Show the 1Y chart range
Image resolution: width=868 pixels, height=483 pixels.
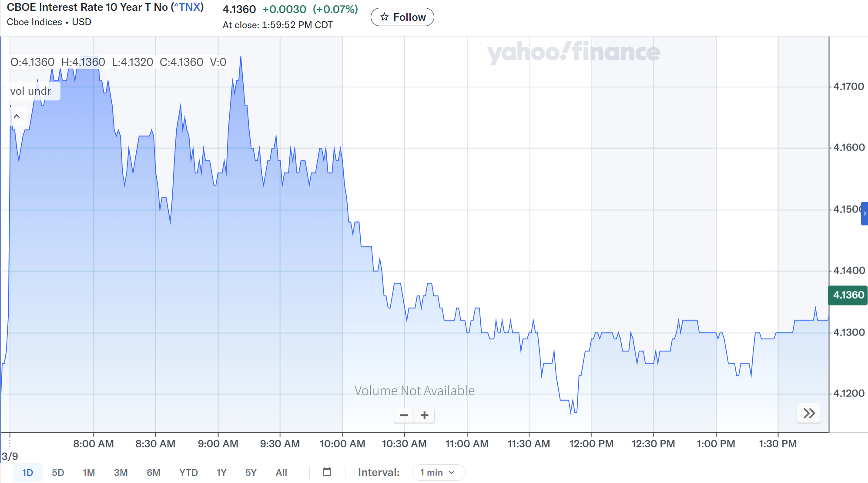click(221, 473)
